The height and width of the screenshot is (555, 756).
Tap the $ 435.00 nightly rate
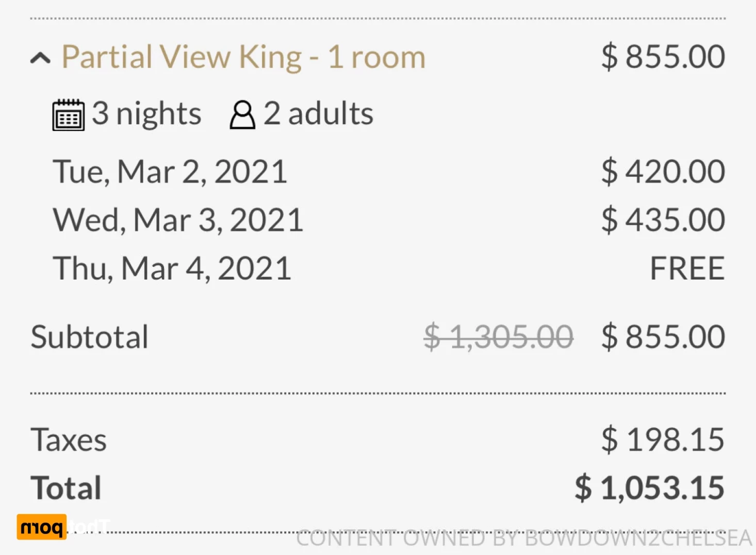coord(663,220)
